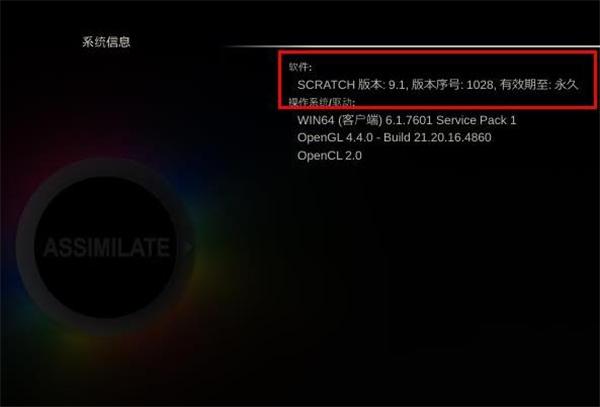Image resolution: width=600 pixels, height=407 pixels.
Task: Click the play arrow beside ASSIMILATE
Action: tap(188, 247)
